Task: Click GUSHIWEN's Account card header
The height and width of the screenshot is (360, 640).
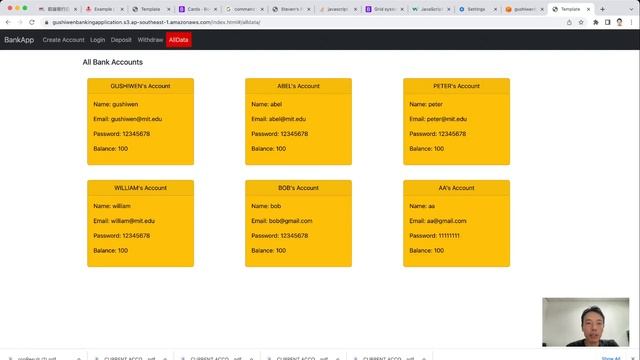Action: click(x=140, y=86)
